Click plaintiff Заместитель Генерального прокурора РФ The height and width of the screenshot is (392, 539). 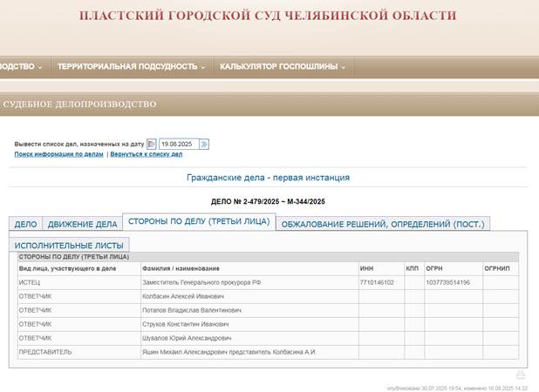[x=201, y=282]
